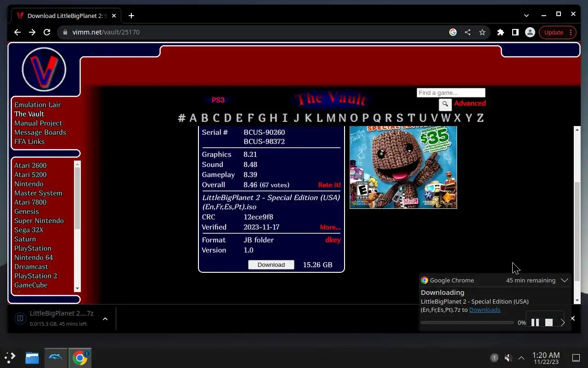
Task: Browse games starting with letter Z
Action: tap(480, 118)
